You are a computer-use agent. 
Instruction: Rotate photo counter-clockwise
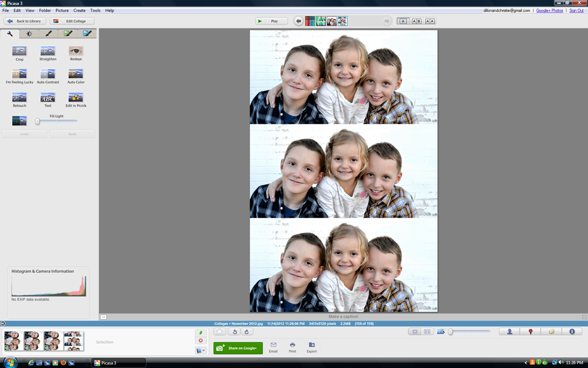[x=234, y=332]
